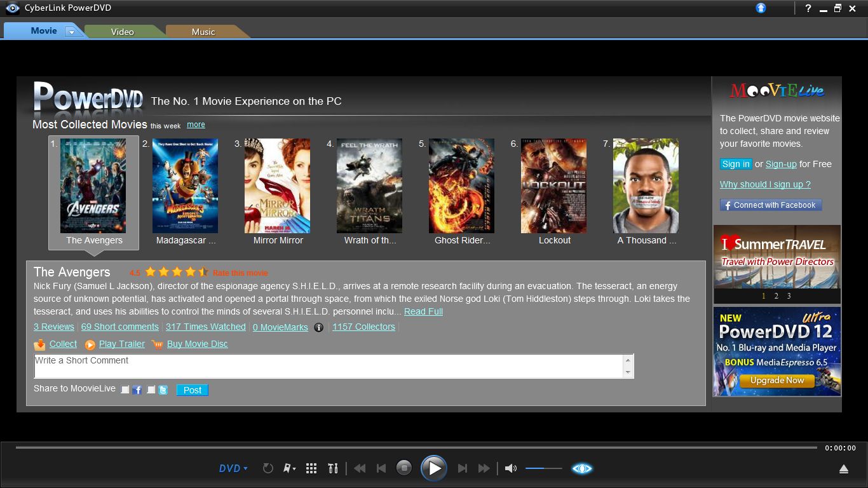868x488 pixels.
Task: Open the 69 Short comments link
Action: 120,327
